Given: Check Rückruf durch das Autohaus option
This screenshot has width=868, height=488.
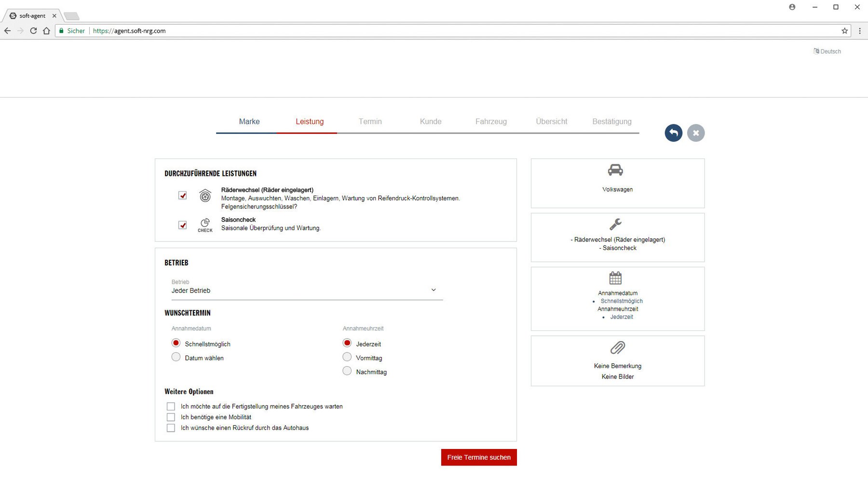Looking at the screenshot, I should 171,428.
